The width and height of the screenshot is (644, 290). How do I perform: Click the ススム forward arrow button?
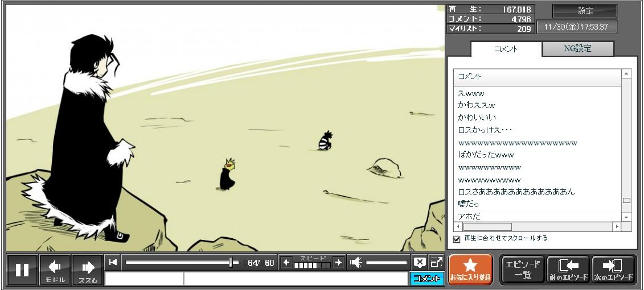(87, 270)
